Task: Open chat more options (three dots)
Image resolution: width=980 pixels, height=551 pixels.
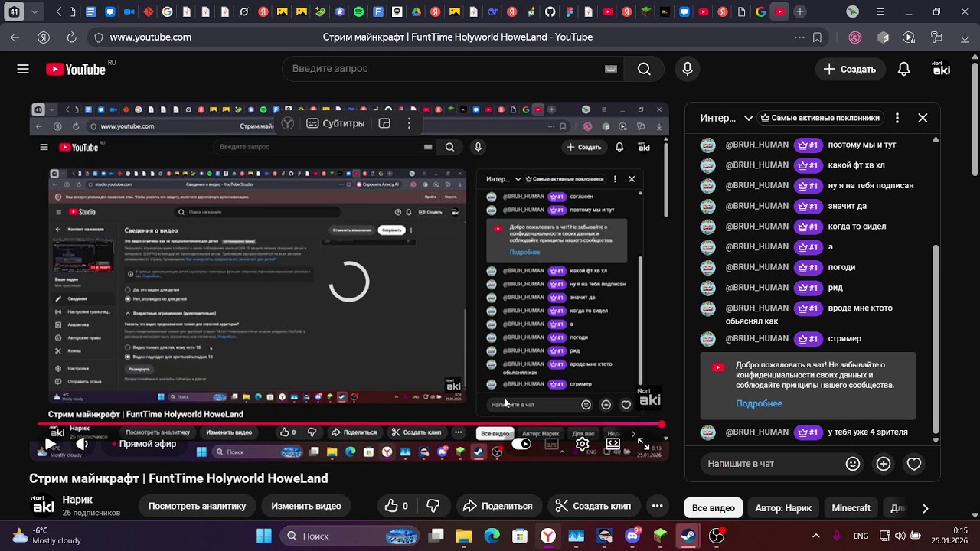Action: click(x=897, y=118)
